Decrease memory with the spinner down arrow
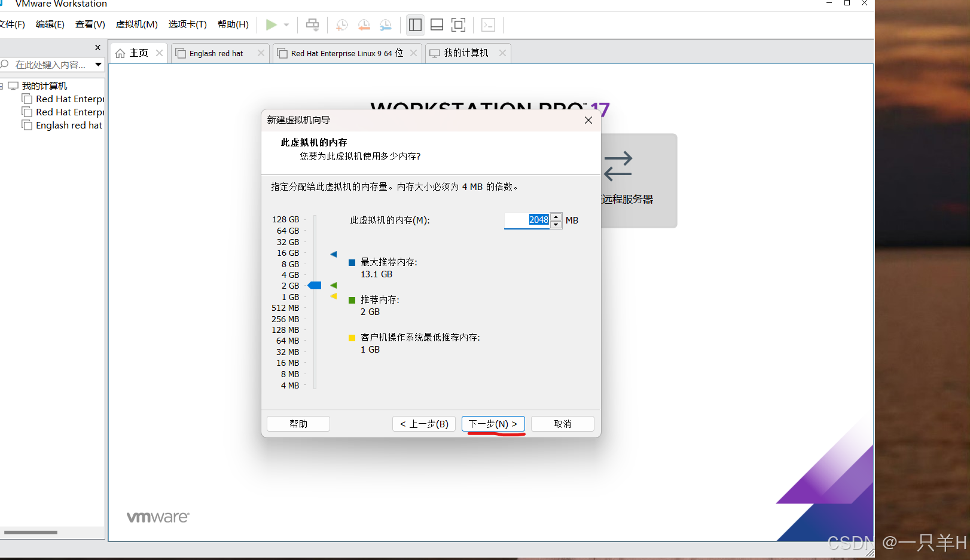The height and width of the screenshot is (560, 970). coord(556,225)
